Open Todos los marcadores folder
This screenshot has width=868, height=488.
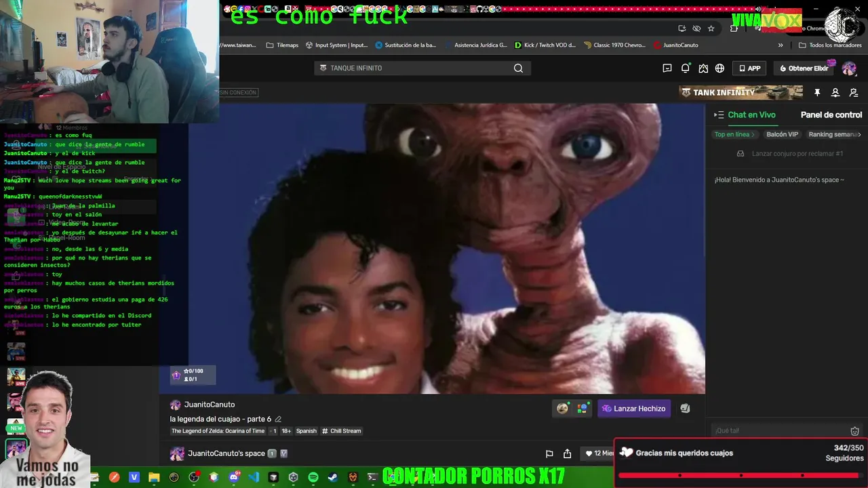(x=829, y=45)
